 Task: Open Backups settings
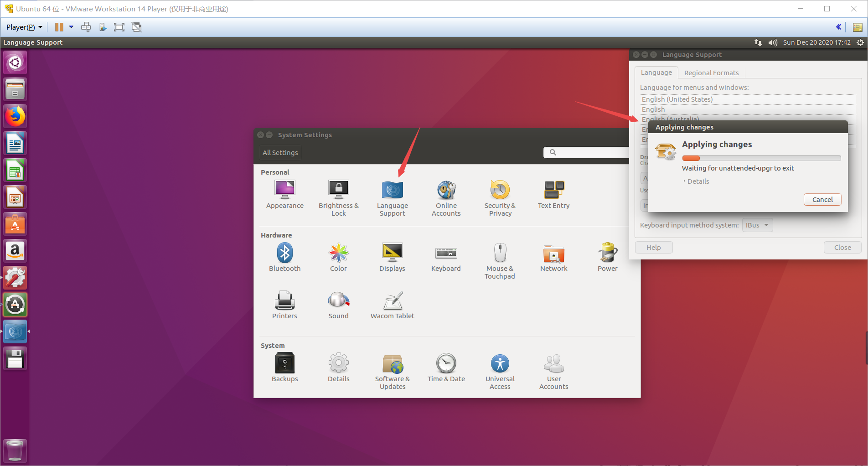click(284, 368)
